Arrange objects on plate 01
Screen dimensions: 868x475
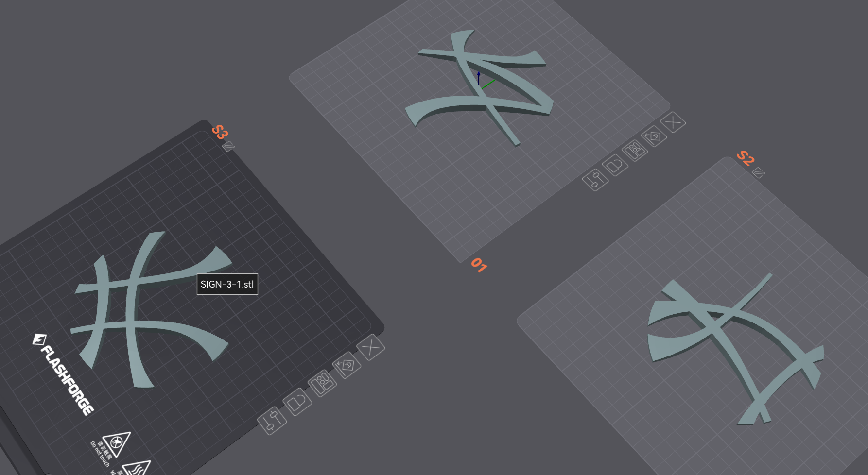(635, 151)
